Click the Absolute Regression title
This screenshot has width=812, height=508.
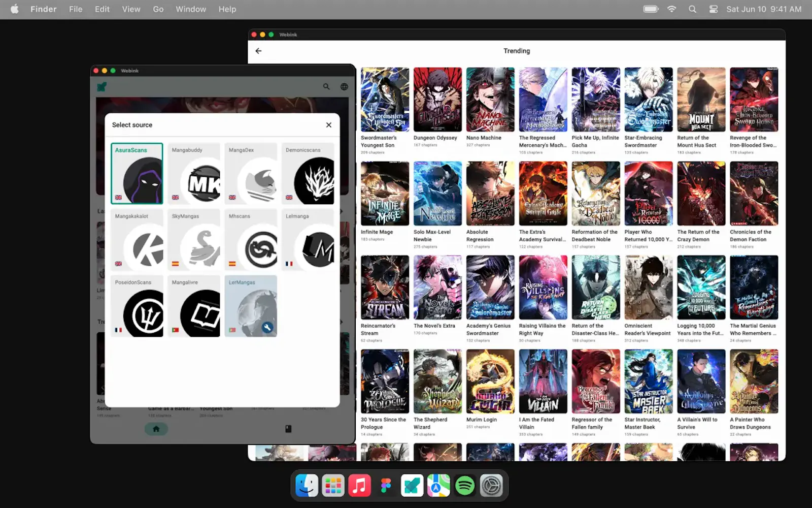point(480,236)
